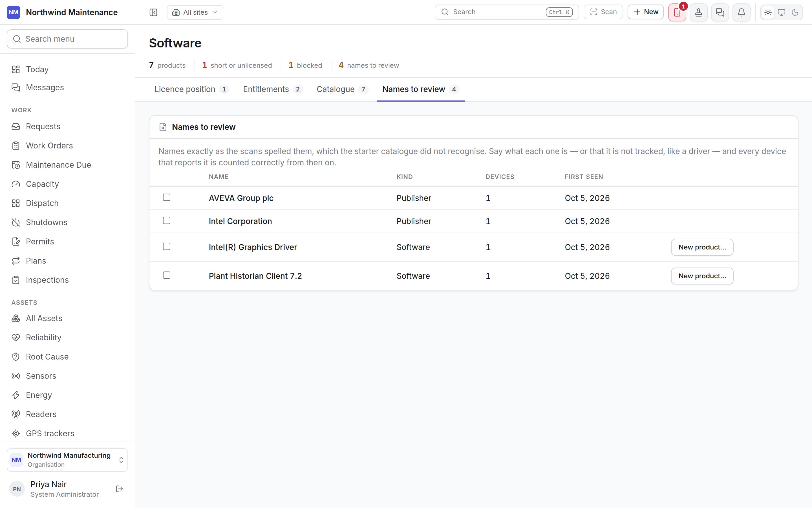Click the sign-out icon beside Priya Nair
This screenshot has height=508, width=812.
click(120, 489)
